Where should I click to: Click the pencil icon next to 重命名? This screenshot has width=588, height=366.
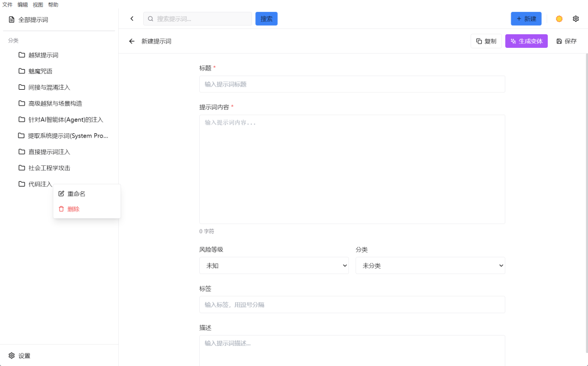pos(61,194)
